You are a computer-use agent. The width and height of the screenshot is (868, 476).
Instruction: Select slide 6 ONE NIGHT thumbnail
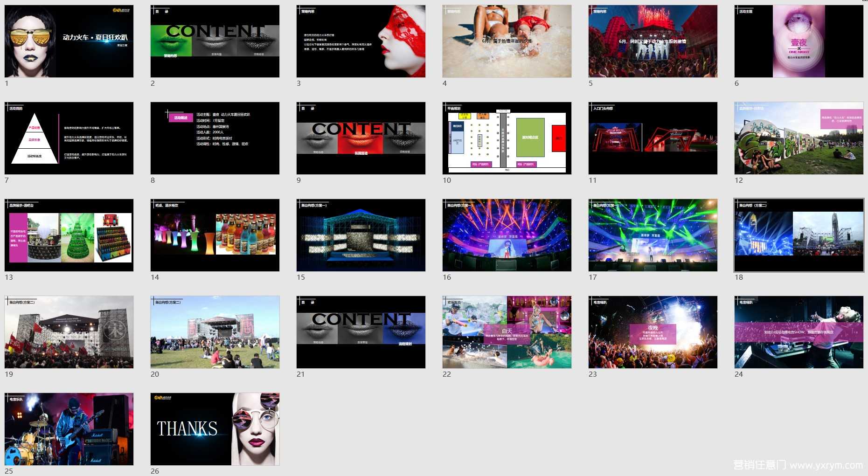(x=799, y=41)
